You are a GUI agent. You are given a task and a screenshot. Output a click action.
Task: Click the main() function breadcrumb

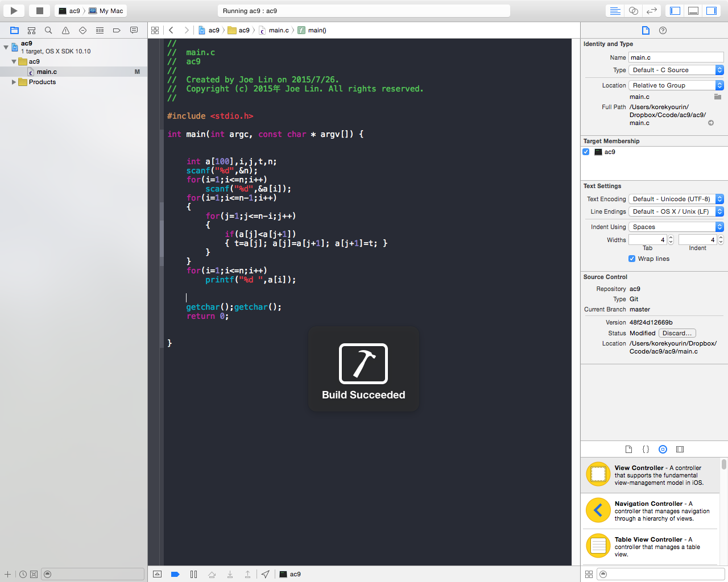312,30
